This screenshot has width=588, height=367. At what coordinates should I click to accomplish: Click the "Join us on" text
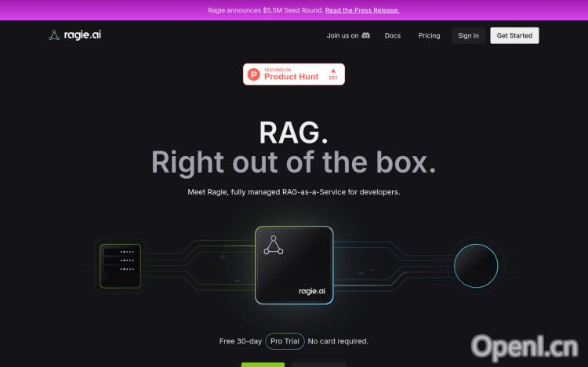343,35
